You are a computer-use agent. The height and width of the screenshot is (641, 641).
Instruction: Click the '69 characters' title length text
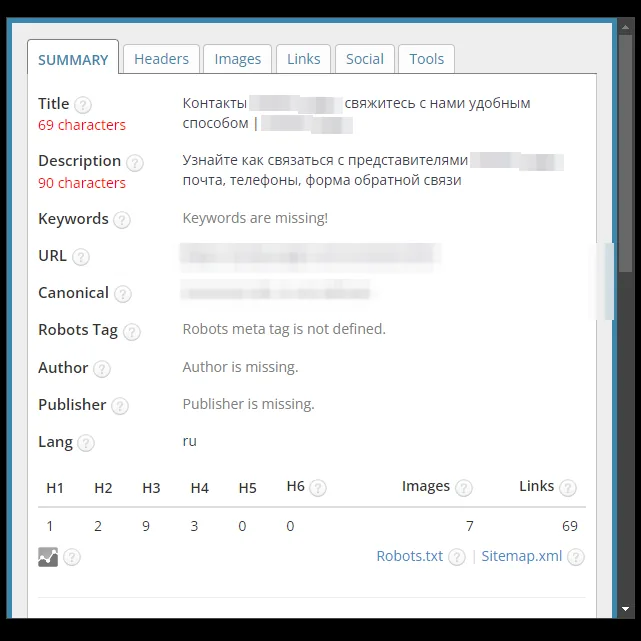point(82,125)
